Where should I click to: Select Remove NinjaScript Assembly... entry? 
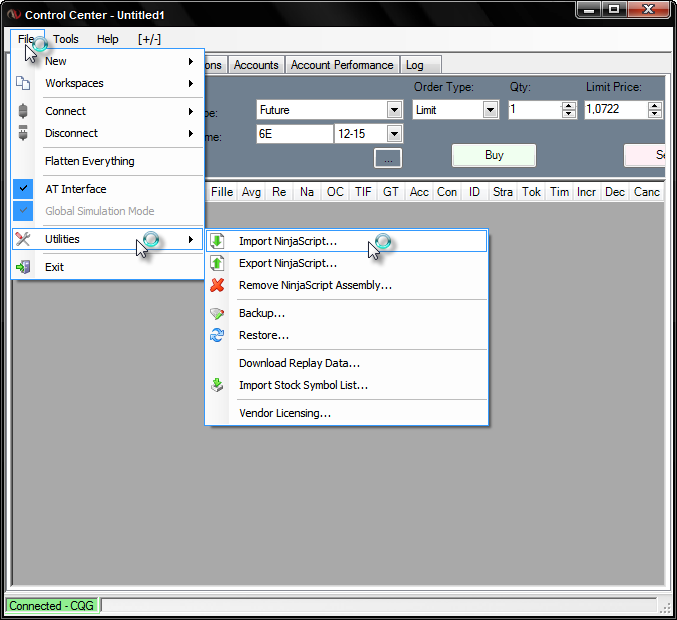pyautogui.click(x=347, y=285)
